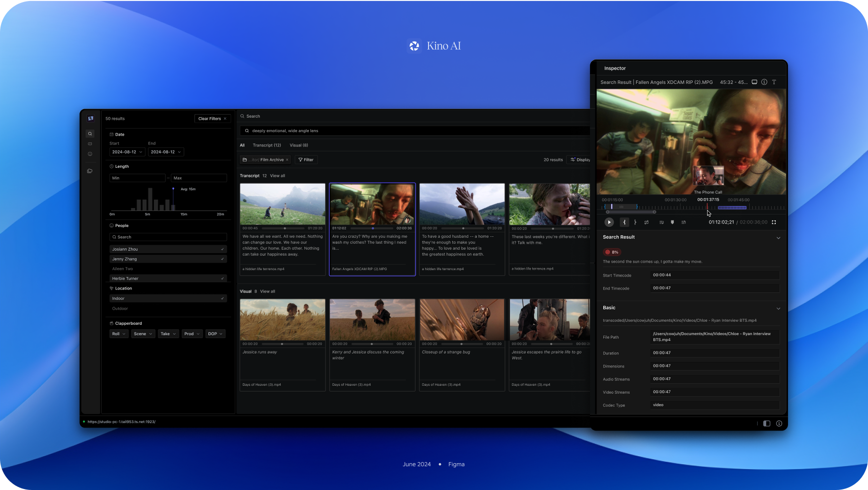Click the Kino app logo in sidebar
The image size is (868, 490).
pos(90,118)
